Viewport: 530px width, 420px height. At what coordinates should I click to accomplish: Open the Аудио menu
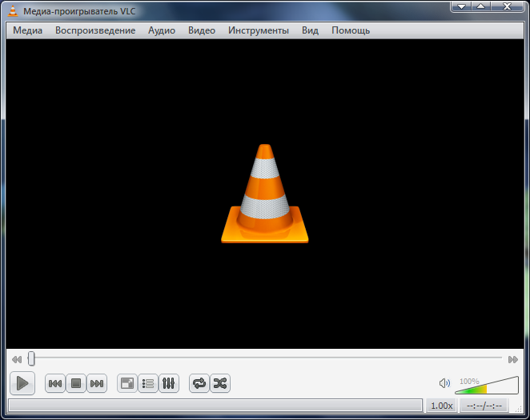point(162,30)
